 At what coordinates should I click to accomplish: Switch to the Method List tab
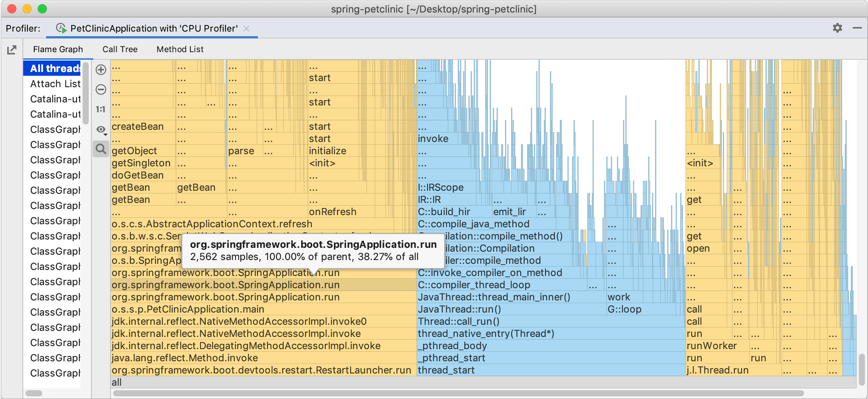click(180, 49)
